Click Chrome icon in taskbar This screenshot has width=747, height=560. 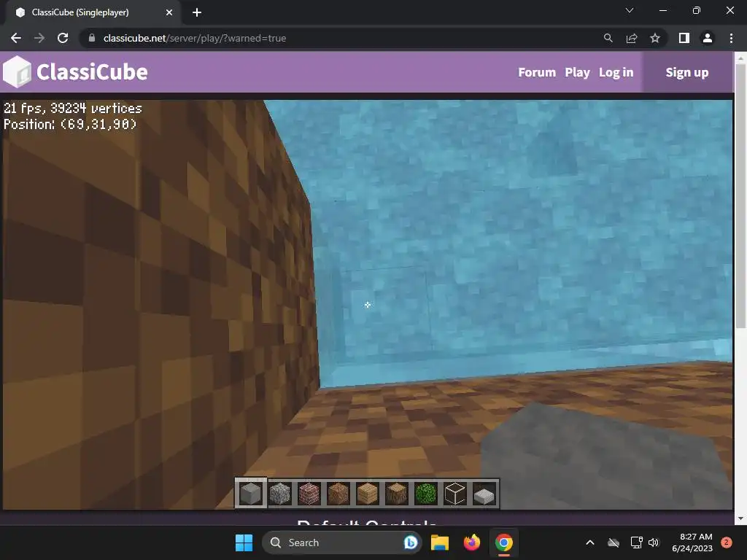pos(503,542)
